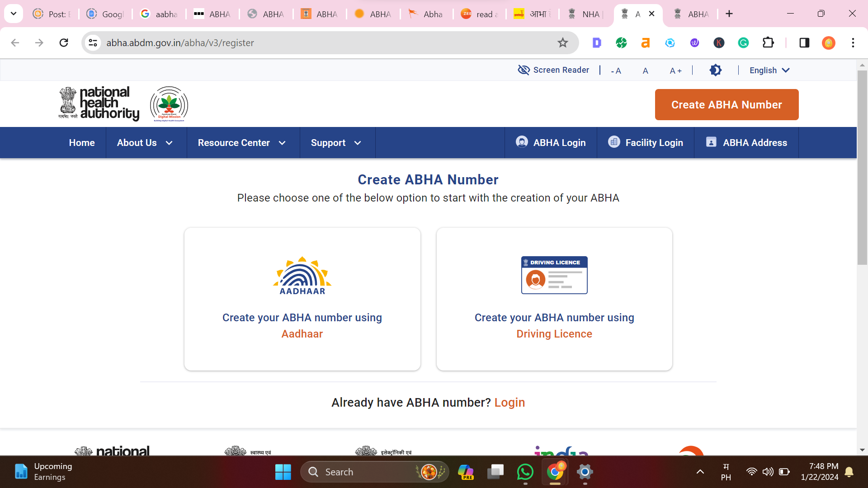Open the Home menu tab
This screenshot has width=868, height=488.
(x=82, y=142)
